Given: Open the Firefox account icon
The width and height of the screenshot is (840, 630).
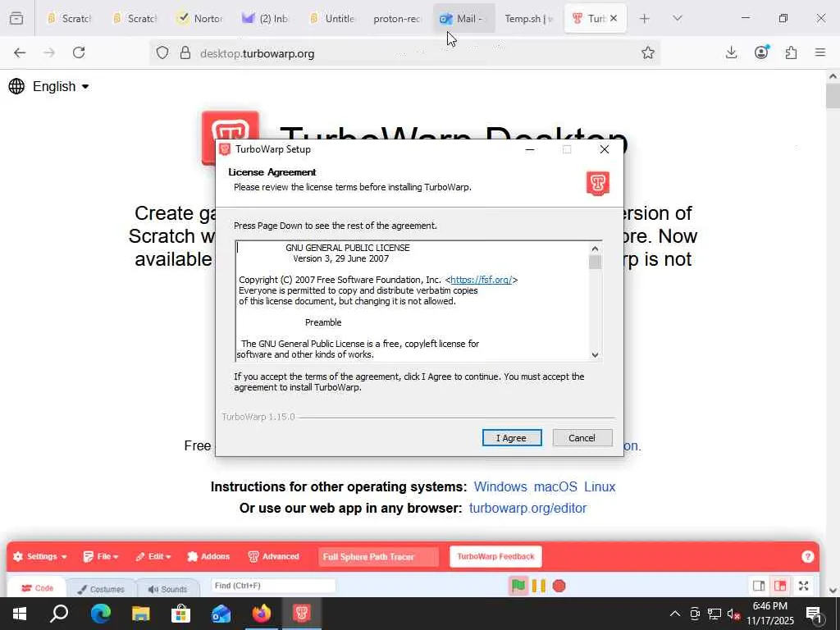Looking at the screenshot, I should coord(761,52).
